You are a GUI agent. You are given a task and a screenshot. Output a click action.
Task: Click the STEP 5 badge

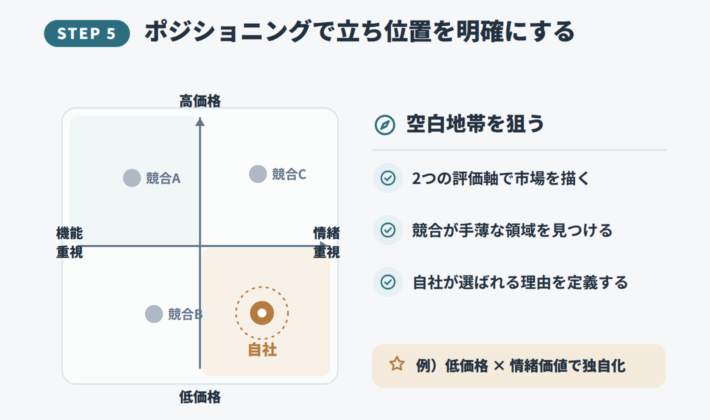tap(86, 33)
